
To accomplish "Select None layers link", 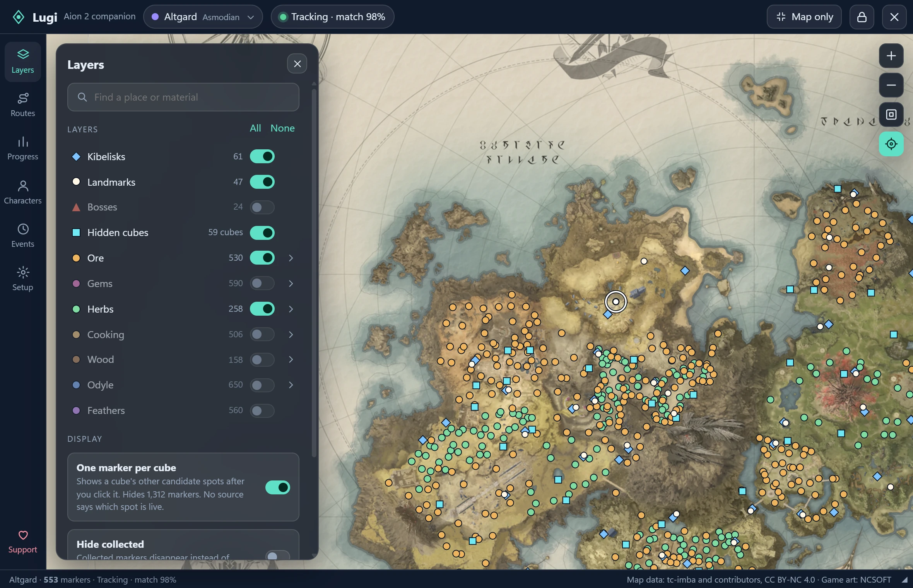I will point(282,128).
